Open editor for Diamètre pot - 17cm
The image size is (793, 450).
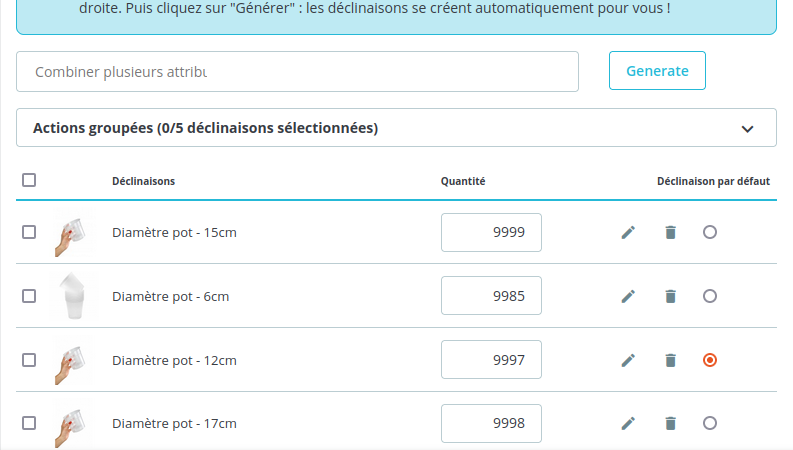pyautogui.click(x=628, y=423)
